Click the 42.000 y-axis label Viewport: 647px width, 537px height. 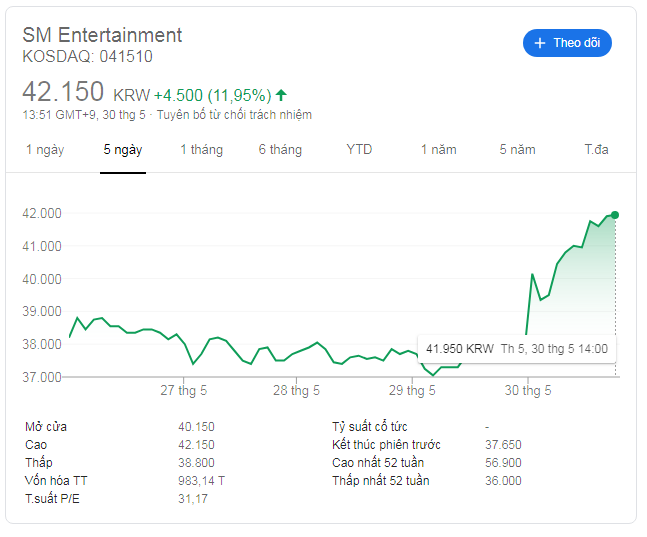point(42,213)
